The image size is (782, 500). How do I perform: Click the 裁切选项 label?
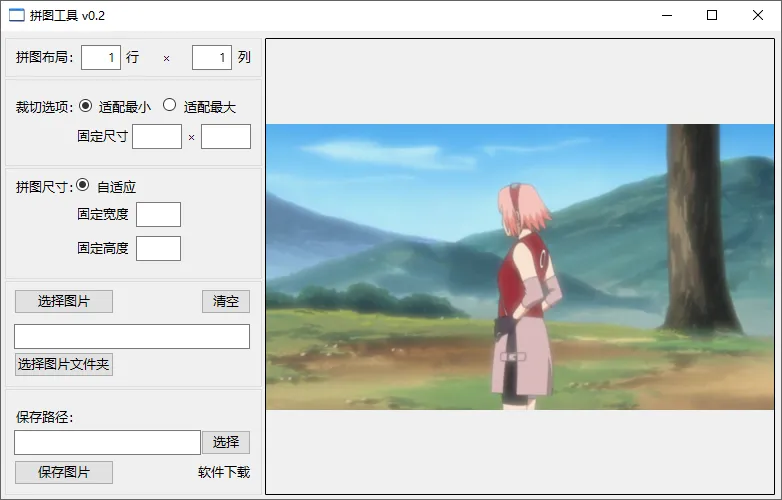click(44, 107)
